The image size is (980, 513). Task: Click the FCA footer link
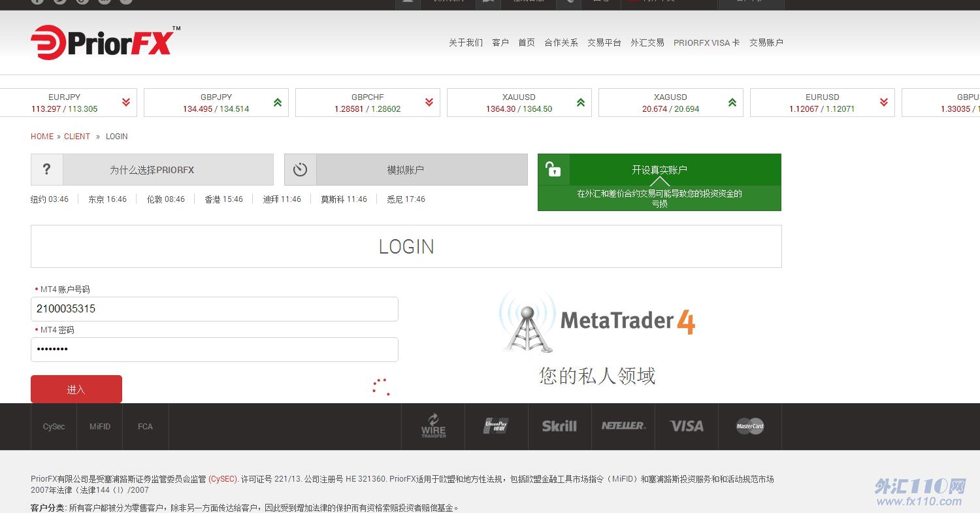(x=145, y=427)
